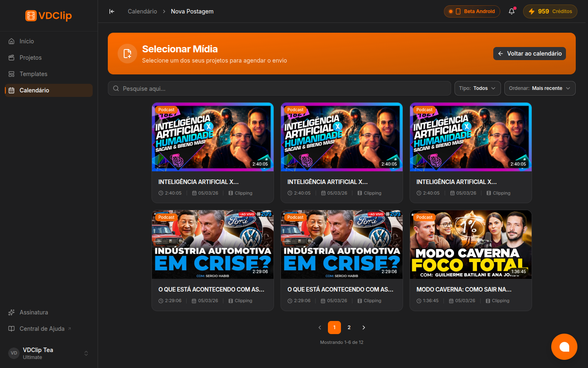Viewport: 588px width, 368px height.
Task: Select the second Inteligência Artificial thumbnail
Action: coord(342,137)
